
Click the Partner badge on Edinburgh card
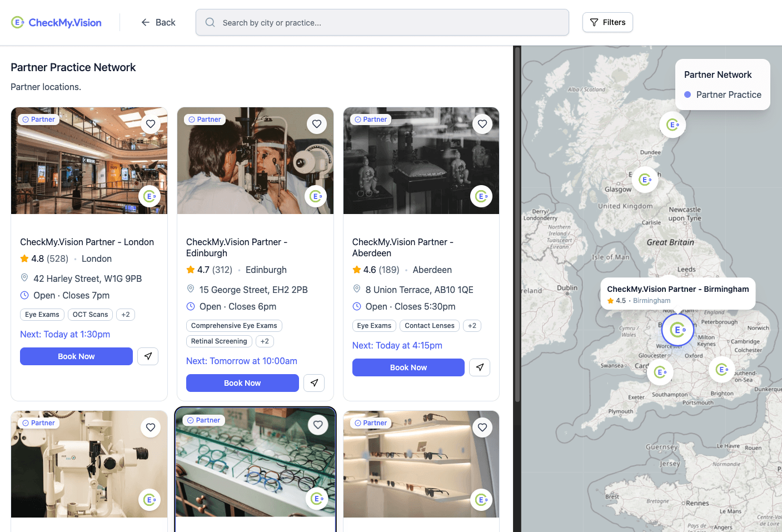tap(205, 120)
